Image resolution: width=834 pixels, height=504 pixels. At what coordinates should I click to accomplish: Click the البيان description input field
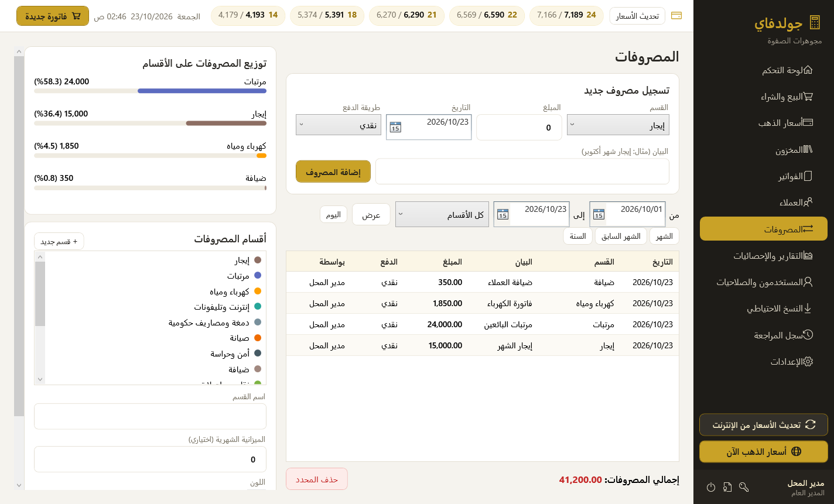tap(522, 171)
